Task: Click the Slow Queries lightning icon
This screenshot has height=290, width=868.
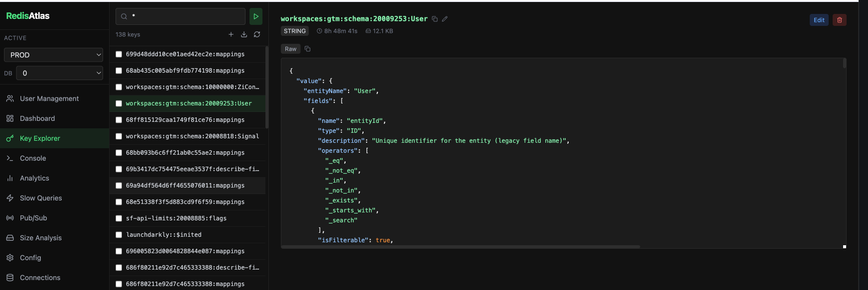Action: pos(10,198)
